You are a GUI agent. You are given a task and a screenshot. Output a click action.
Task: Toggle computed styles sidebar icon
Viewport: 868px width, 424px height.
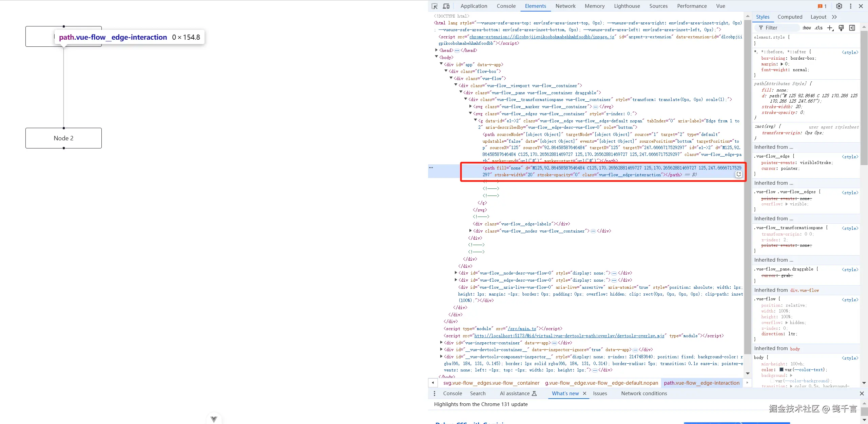tap(852, 28)
